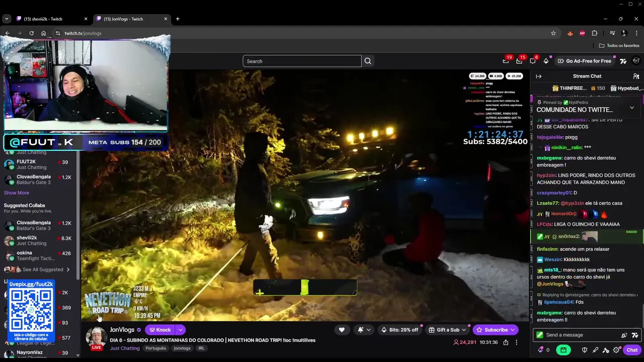Open whispers icon with badge 6

coord(533,61)
